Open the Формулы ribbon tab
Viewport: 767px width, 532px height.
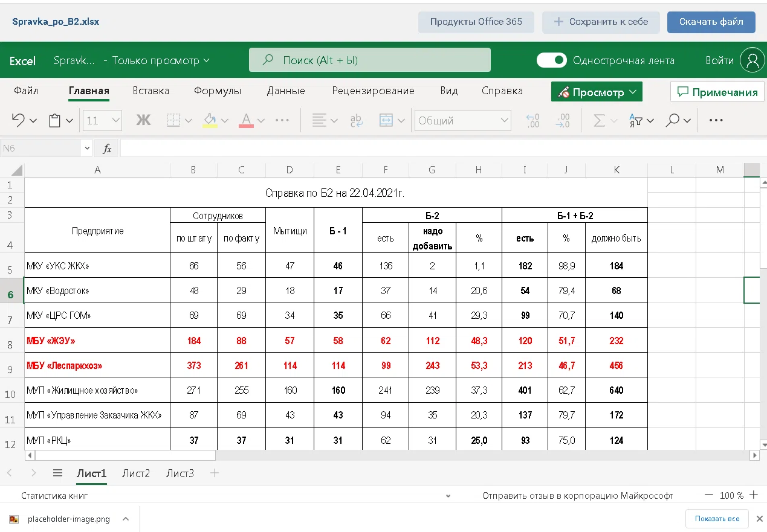(x=218, y=91)
